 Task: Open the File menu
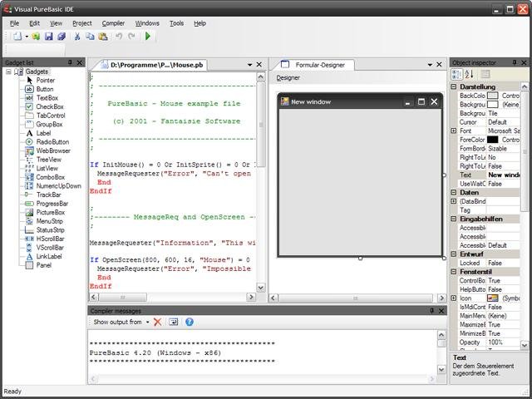tap(14, 23)
